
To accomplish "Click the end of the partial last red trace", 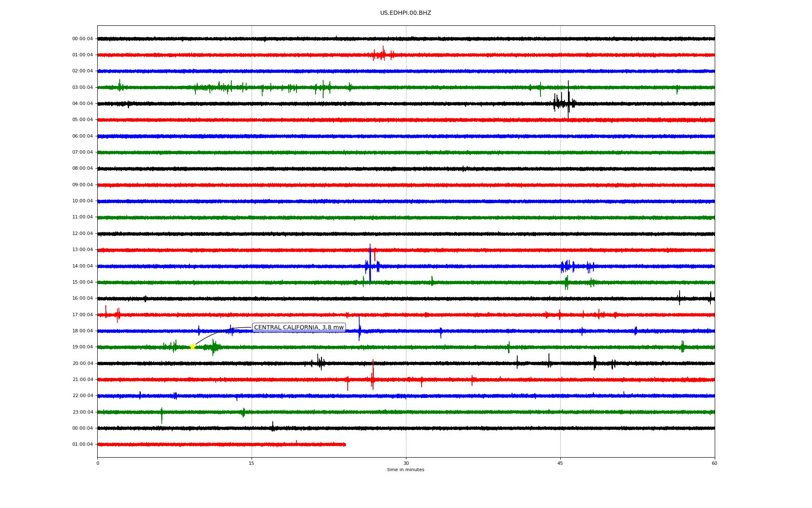I will (x=345, y=444).
